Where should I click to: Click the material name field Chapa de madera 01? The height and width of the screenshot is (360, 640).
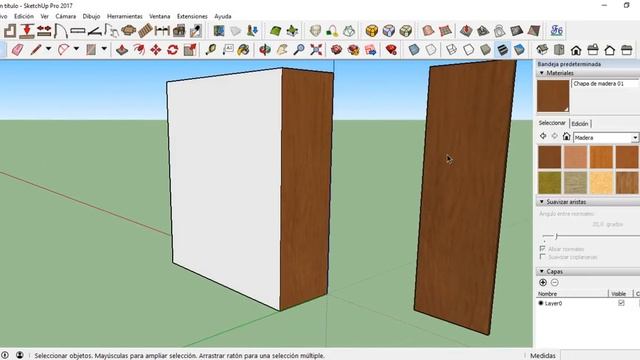point(604,84)
